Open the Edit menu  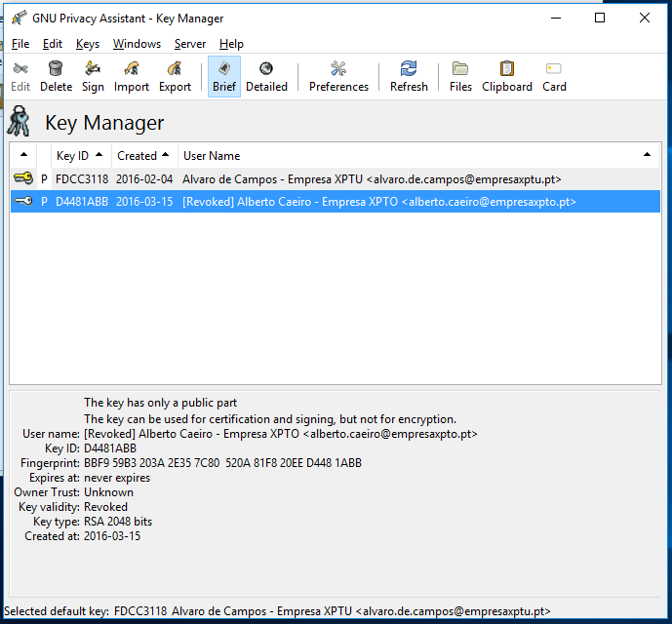(x=53, y=44)
